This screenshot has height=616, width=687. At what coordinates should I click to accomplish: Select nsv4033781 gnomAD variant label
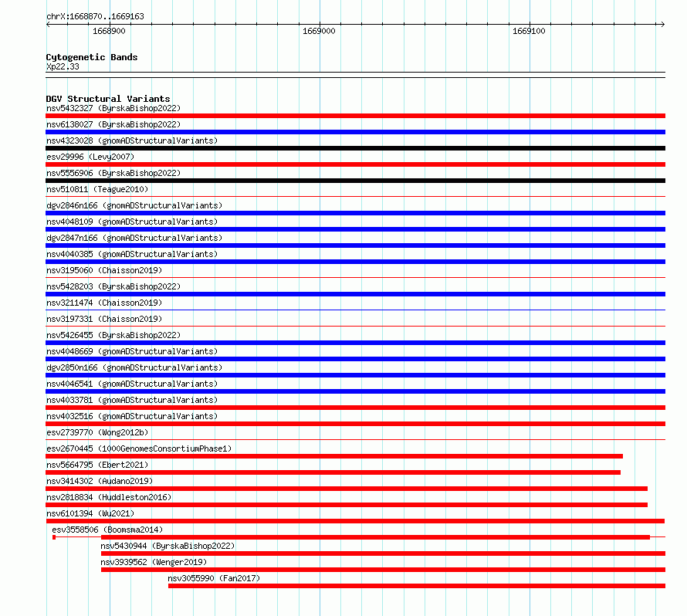point(132,400)
